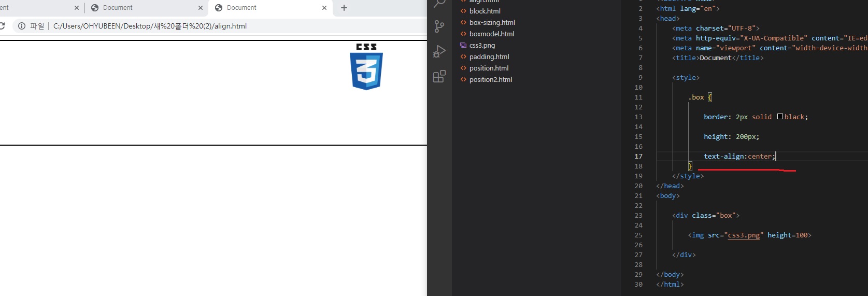Viewport: 868px width, 296px height.
Task: Click the div class="box" opening tag
Action: pos(706,215)
